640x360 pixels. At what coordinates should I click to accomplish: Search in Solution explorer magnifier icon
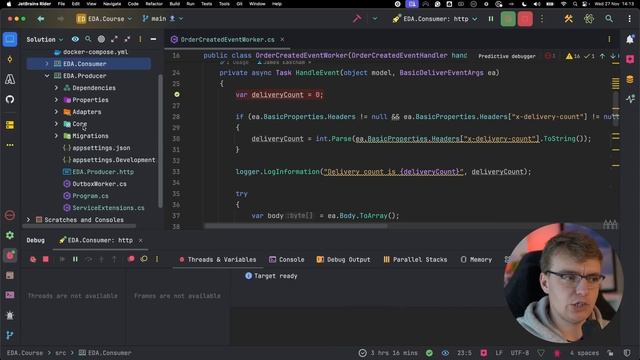(x=88, y=39)
